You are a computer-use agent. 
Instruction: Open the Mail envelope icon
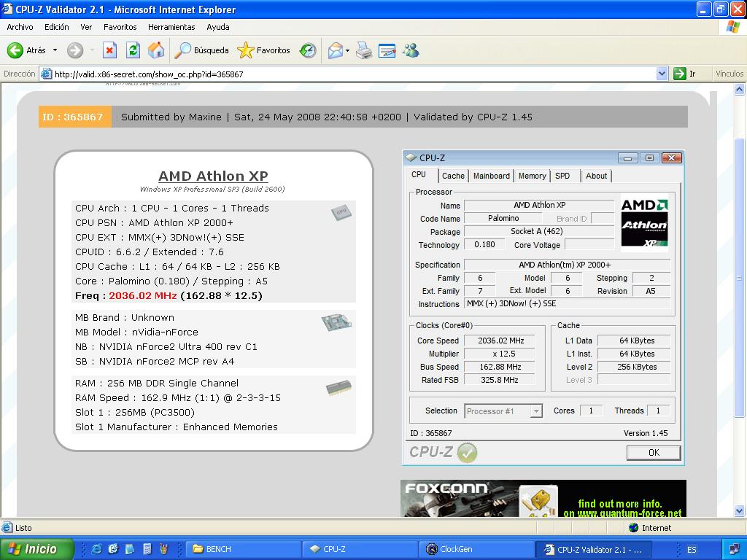pos(336,50)
